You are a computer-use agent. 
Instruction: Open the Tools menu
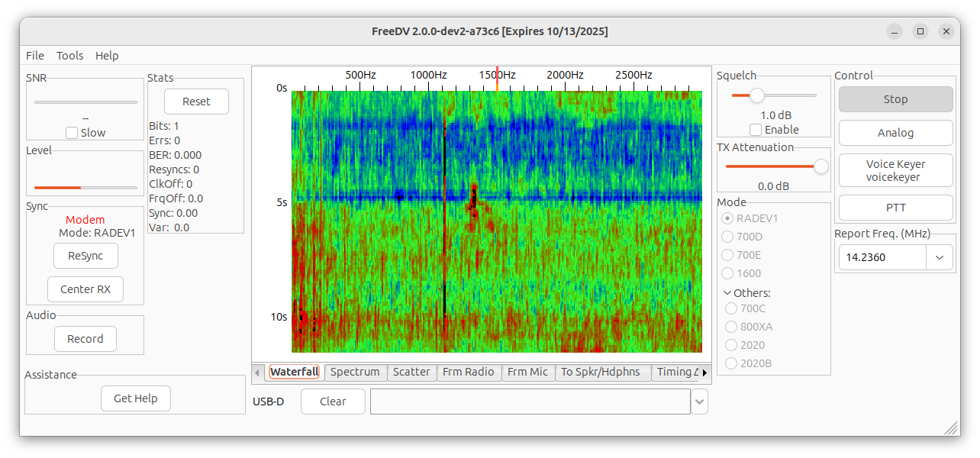tap(70, 56)
